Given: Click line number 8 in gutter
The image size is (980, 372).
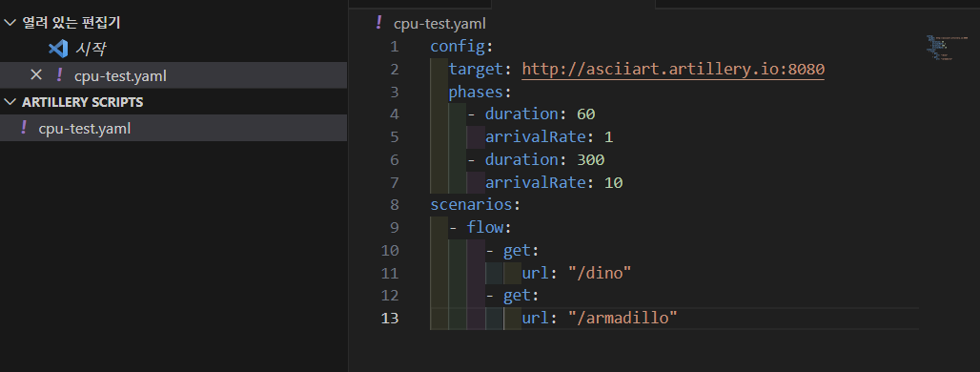Looking at the screenshot, I should [394, 205].
